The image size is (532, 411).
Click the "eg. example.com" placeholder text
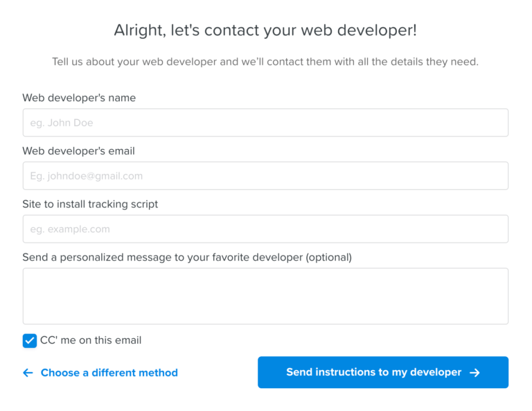70,229
